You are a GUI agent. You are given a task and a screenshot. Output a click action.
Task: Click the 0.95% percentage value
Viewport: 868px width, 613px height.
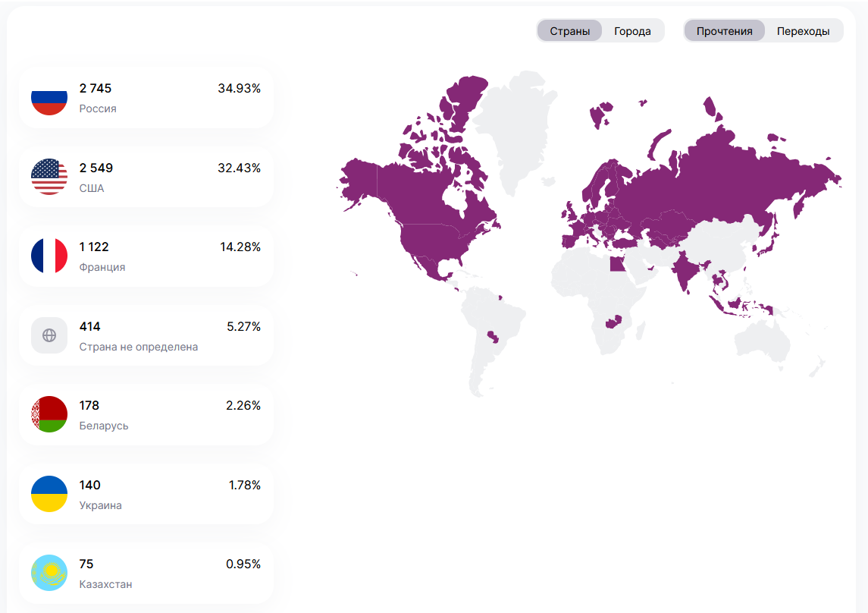click(x=243, y=564)
